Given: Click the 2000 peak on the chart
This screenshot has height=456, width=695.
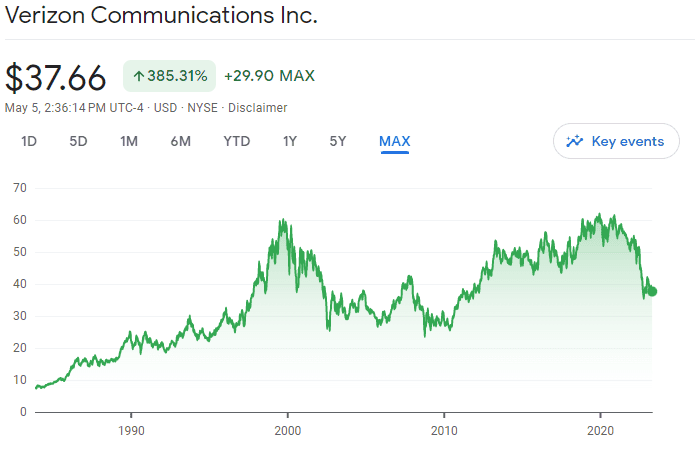Looking at the screenshot, I should tap(283, 221).
